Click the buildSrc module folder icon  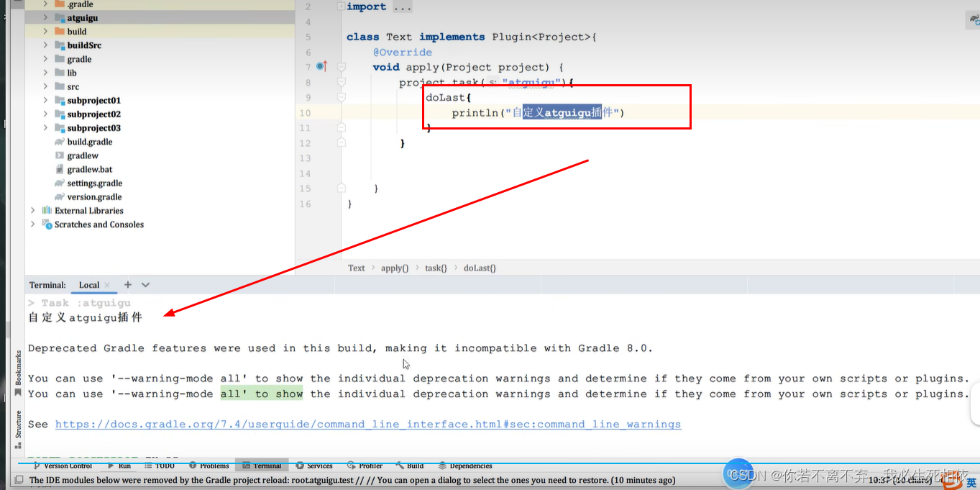60,45
